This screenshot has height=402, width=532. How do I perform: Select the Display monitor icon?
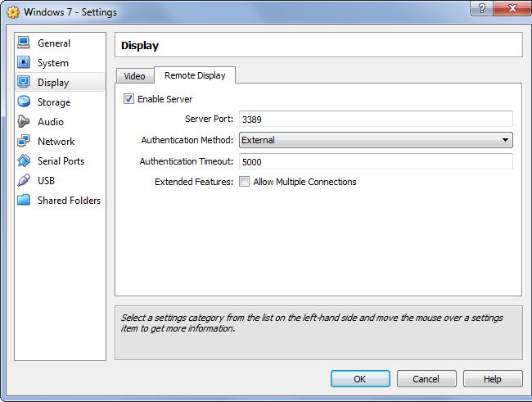24,83
